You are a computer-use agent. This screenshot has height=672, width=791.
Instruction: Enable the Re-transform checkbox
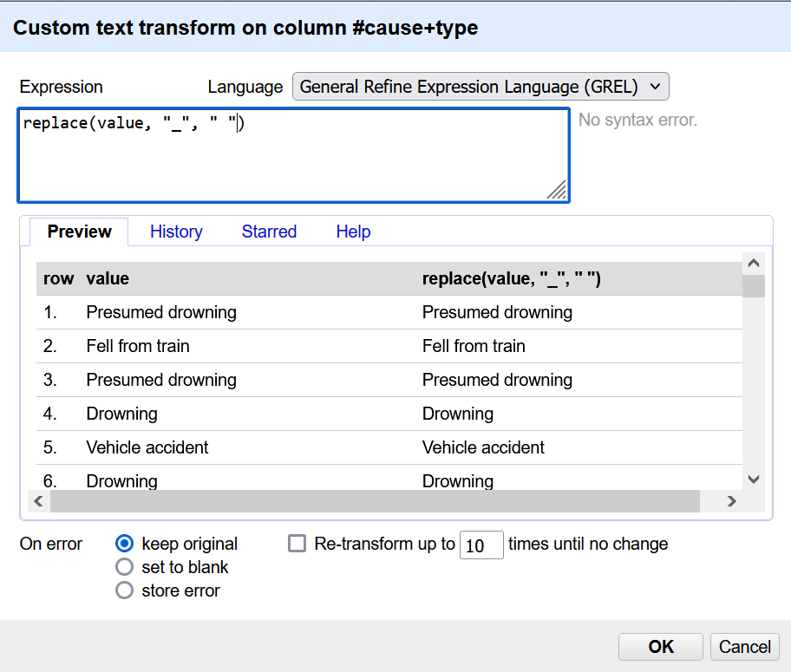point(297,544)
